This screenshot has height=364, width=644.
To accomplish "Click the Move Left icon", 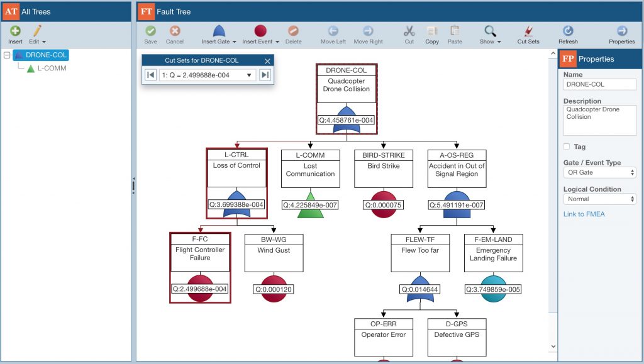I will coord(333,31).
